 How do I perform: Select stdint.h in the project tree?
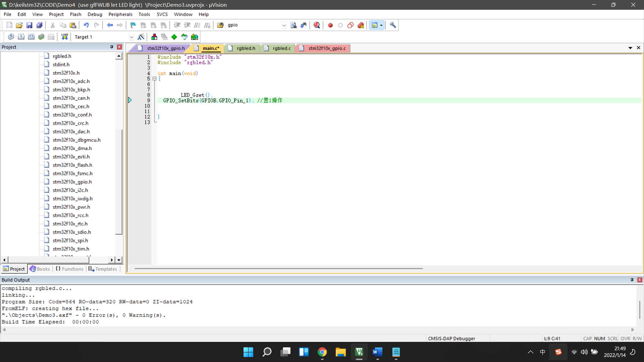pyautogui.click(x=61, y=64)
